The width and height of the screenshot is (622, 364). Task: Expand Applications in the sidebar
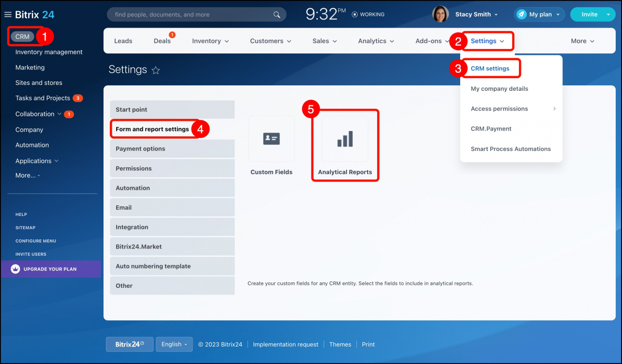coord(56,161)
